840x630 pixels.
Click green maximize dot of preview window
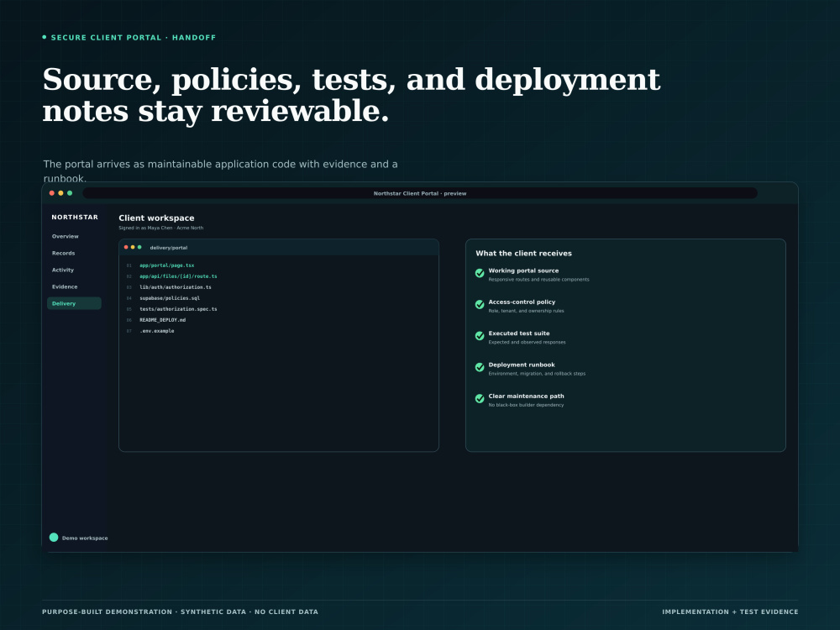[70, 193]
